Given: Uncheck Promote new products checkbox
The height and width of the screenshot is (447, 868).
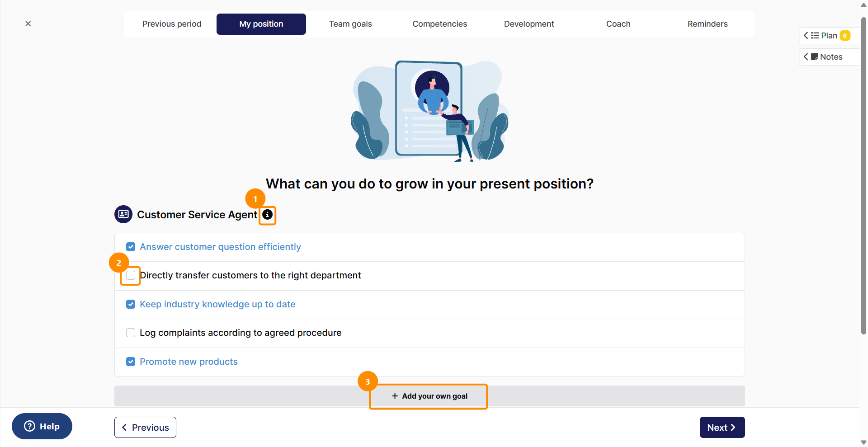Looking at the screenshot, I should click(131, 362).
